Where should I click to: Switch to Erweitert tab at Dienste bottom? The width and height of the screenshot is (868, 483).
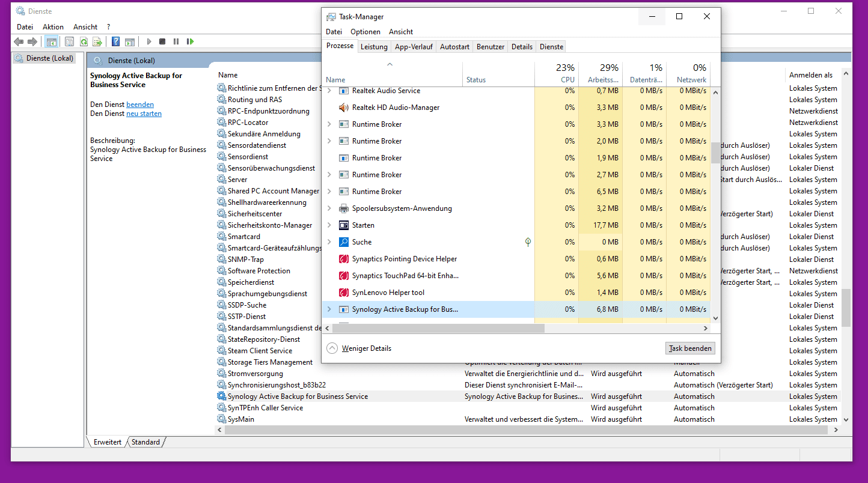coord(108,442)
